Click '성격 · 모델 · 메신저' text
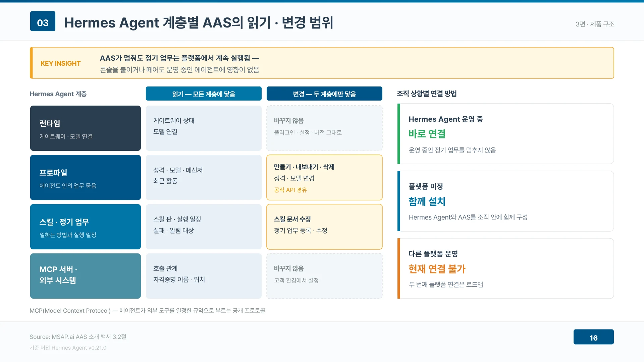The width and height of the screenshot is (644, 362). click(178, 170)
